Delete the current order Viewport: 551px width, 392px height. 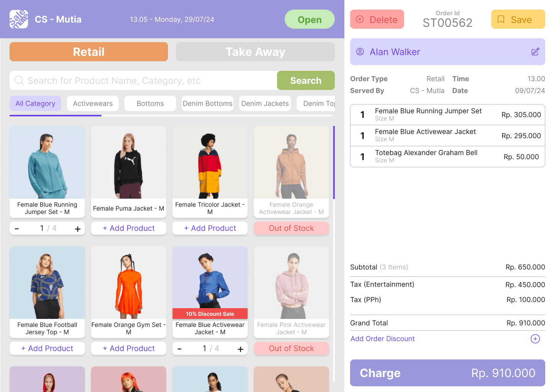point(377,20)
